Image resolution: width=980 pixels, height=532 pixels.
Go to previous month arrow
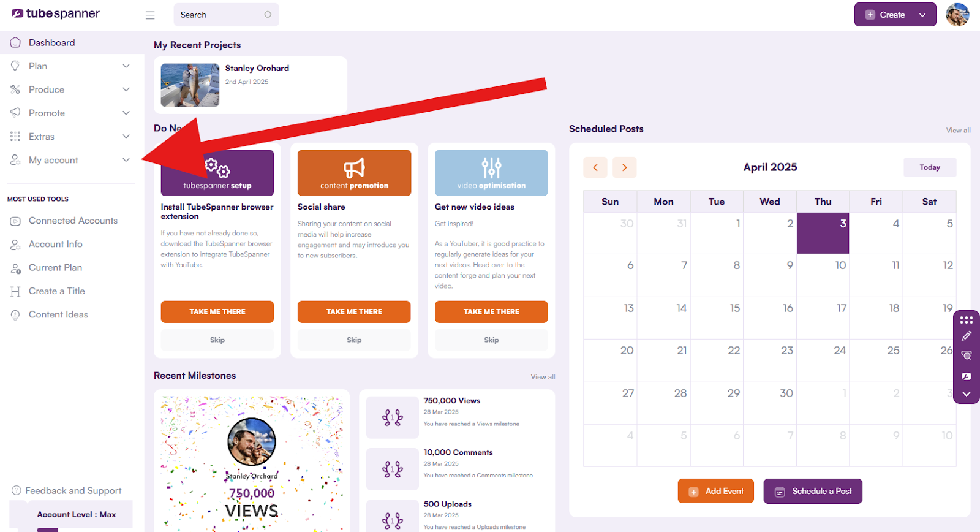(595, 167)
